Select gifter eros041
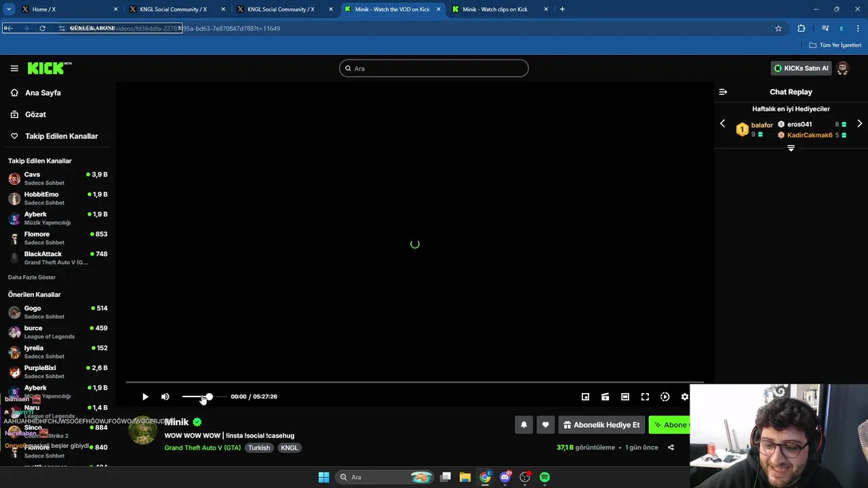 [800, 124]
